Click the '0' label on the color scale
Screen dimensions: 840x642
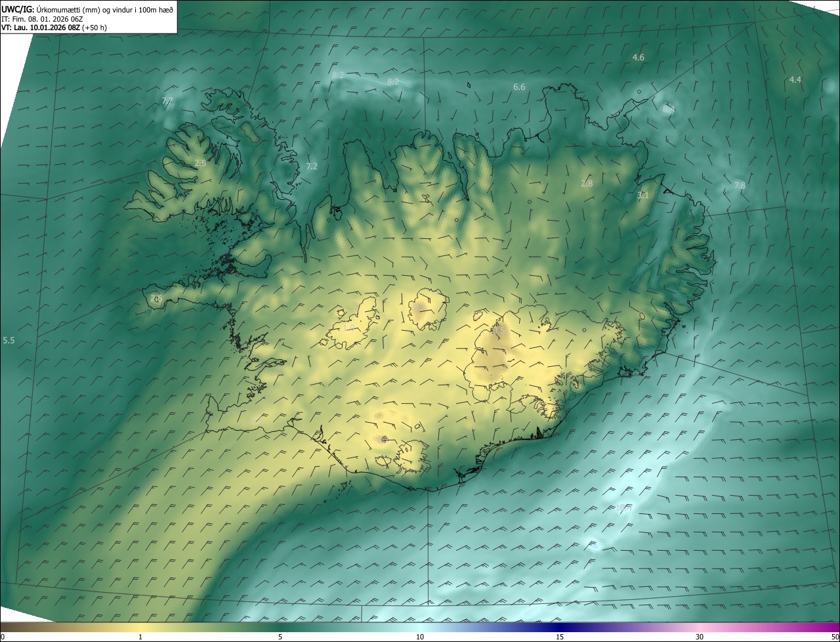3,637
